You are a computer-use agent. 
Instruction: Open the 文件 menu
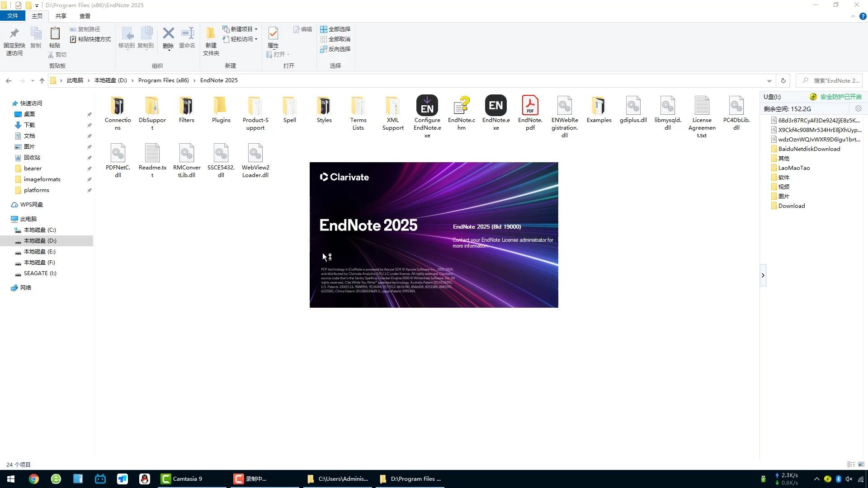pos(13,15)
